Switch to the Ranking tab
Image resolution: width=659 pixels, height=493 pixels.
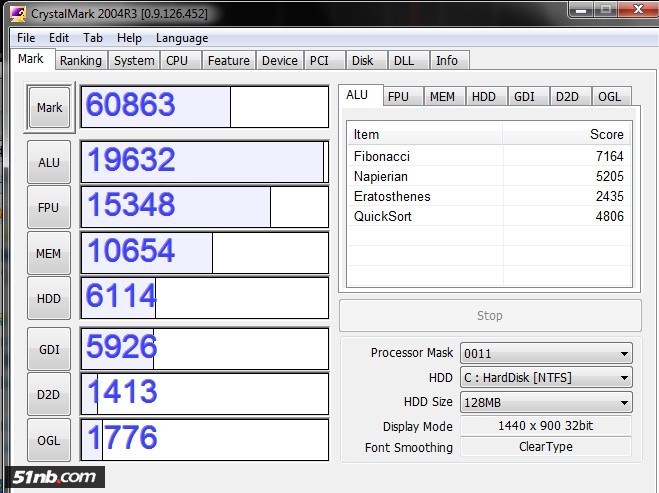pyautogui.click(x=80, y=60)
